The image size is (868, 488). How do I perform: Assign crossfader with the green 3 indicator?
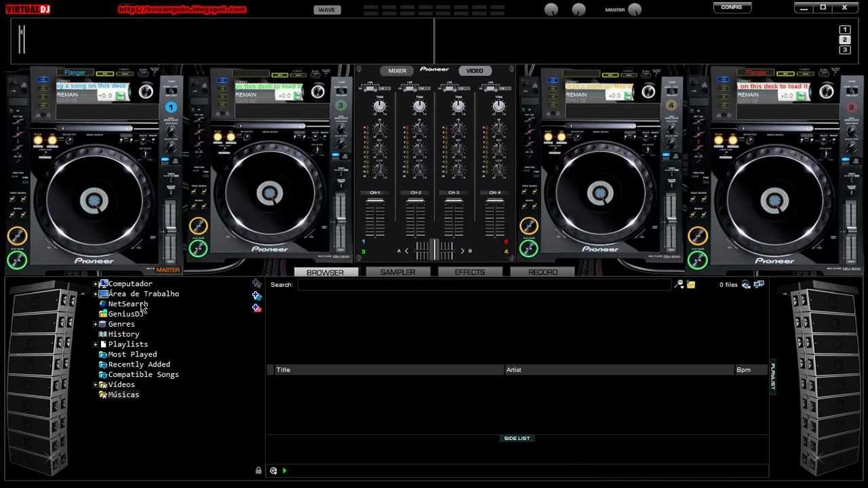pyautogui.click(x=363, y=252)
